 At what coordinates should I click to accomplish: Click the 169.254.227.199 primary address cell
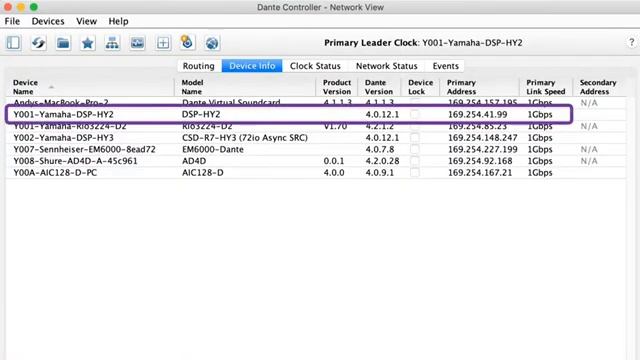click(482, 149)
